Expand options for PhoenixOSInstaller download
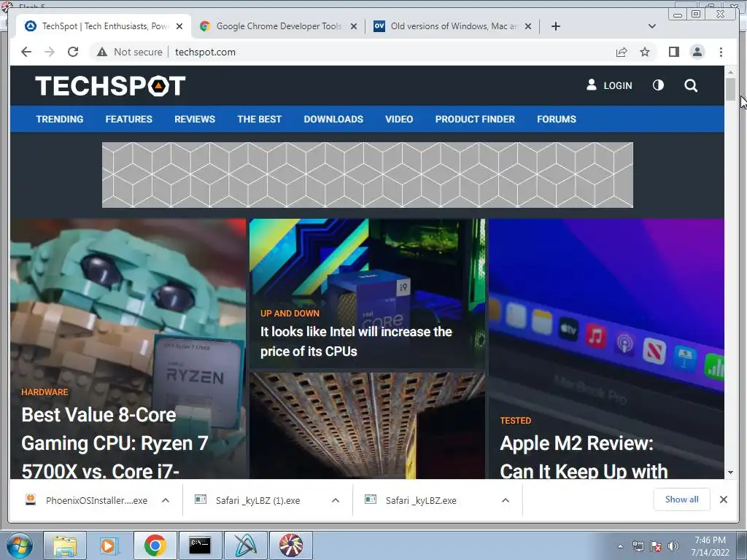Viewport: 747px width, 560px height. click(166, 500)
